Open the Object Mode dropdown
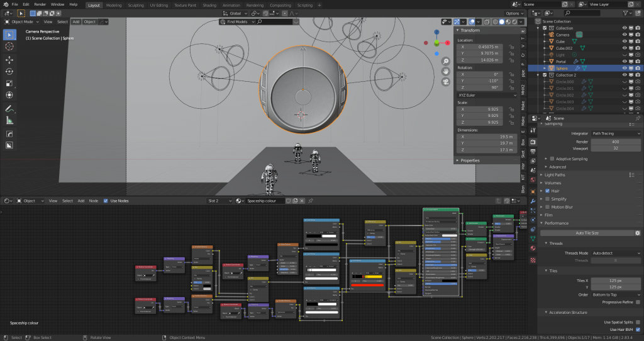 tap(23, 21)
